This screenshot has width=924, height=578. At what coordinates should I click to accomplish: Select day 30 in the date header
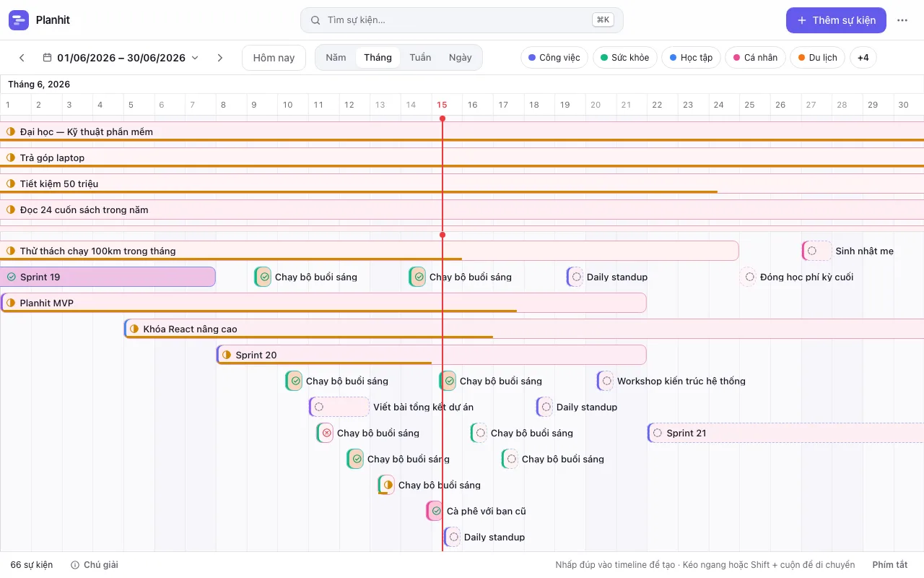[x=903, y=105]
